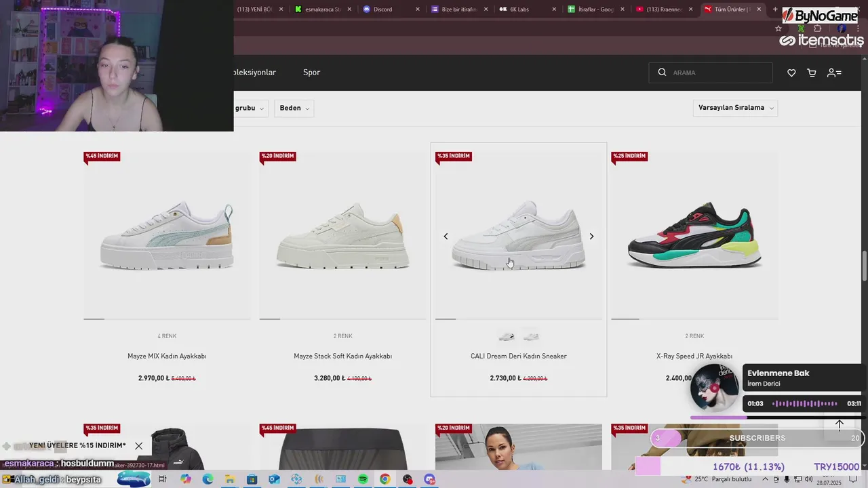868x488 pixels.
Task: Select second color variant of CALI Dream
Action: [531, 336]
